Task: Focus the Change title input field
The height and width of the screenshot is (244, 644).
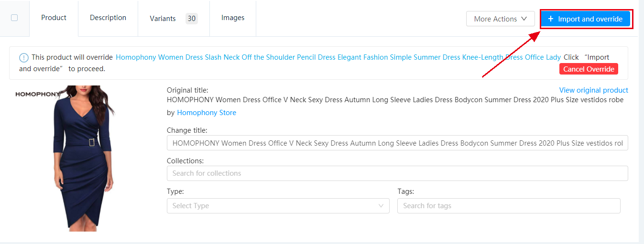Action: (397, 143)
